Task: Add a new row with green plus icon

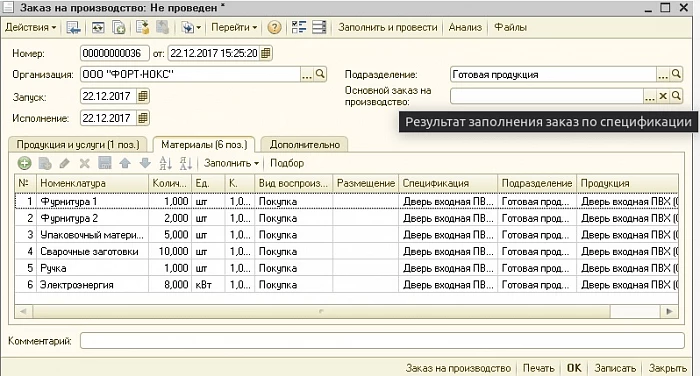Action: pos(25,163)
